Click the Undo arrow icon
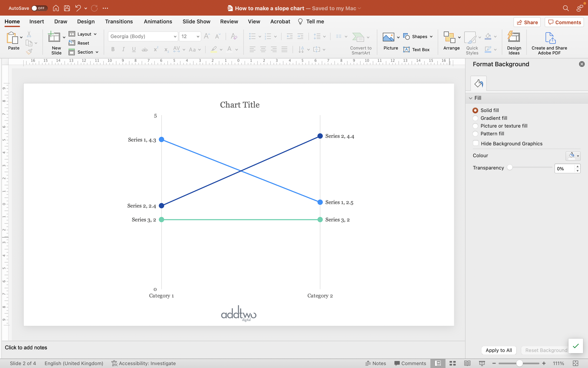The height and width of the screenshot is (368, 588). click(x=78, y=8)
